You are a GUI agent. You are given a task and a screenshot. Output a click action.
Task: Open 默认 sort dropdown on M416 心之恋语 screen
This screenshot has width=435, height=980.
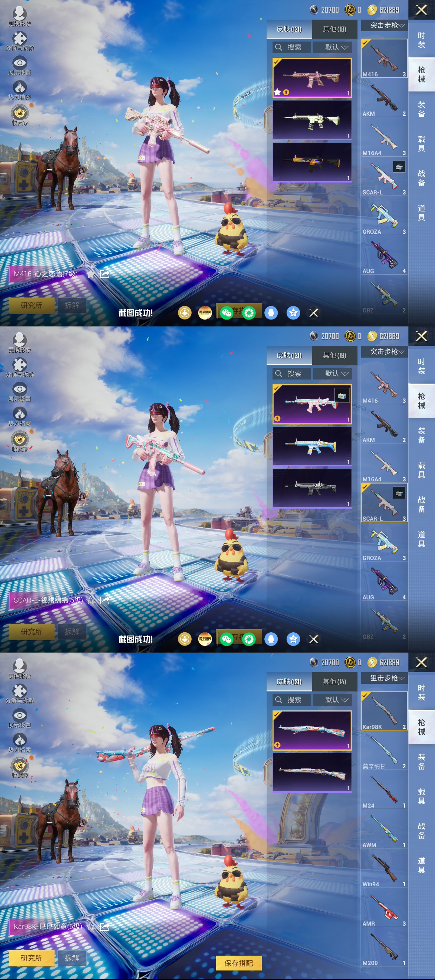pyautogui.click(x=332, y=47)
